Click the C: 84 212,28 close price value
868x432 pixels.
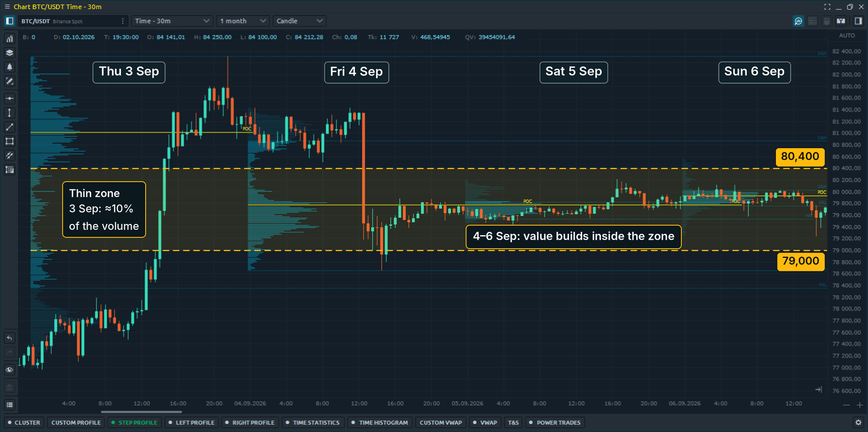[x=305, y=37]
